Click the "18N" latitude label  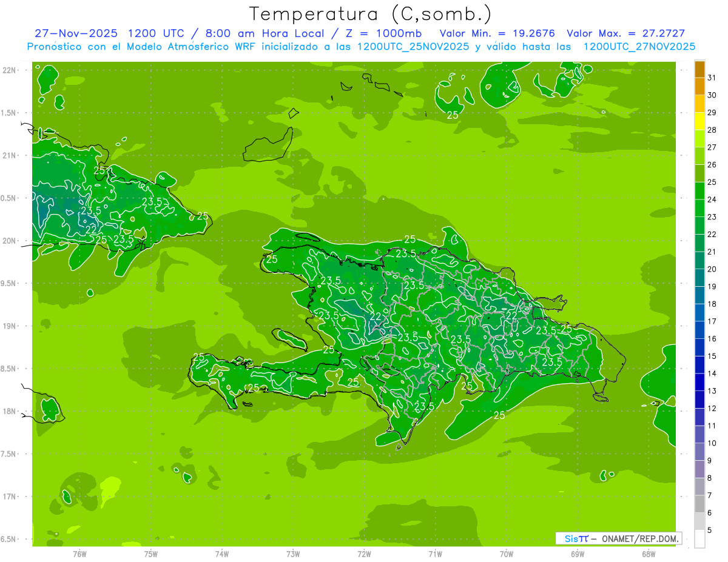9,412
